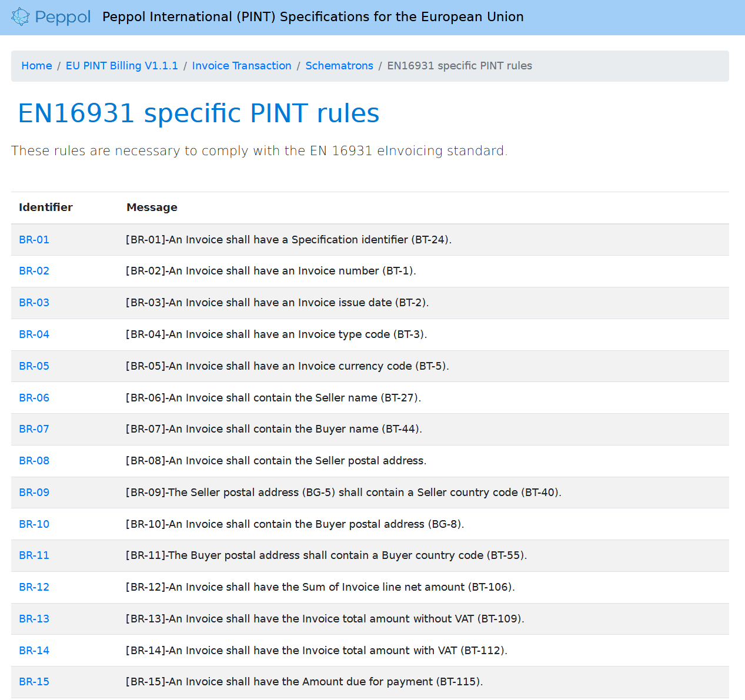Navigate to Schematrons breadcrumb

tap(339, 66)
